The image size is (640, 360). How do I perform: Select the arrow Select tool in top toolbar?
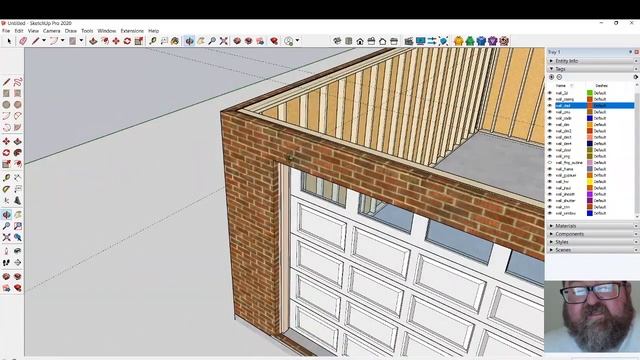9,41
